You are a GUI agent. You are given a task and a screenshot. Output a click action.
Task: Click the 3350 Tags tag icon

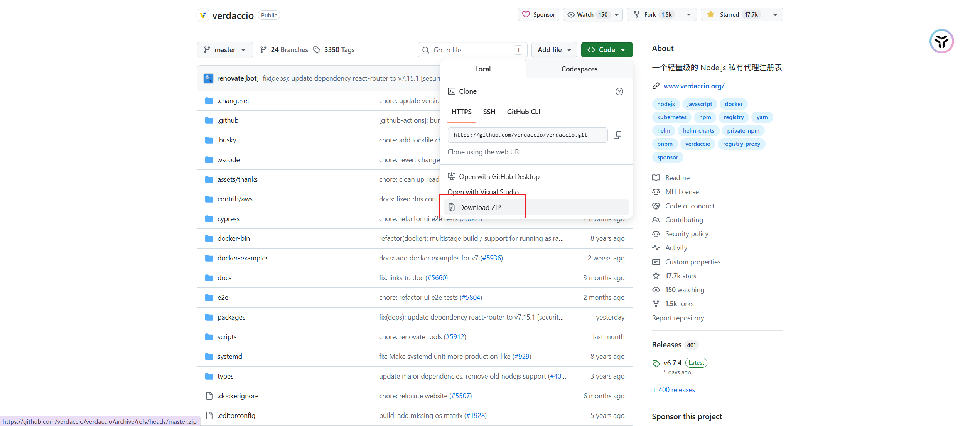tap(317, 50)
